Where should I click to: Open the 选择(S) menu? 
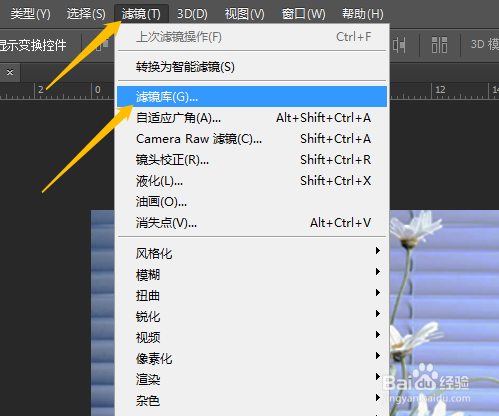pos(86,14)
